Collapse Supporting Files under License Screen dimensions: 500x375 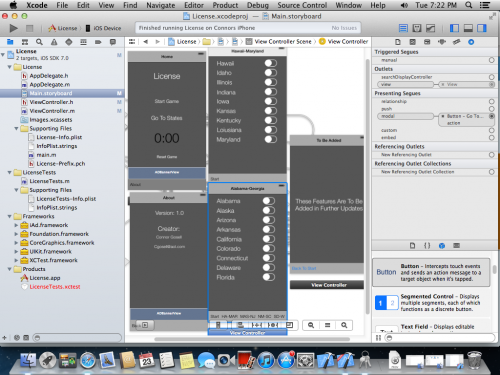(16, 128)
